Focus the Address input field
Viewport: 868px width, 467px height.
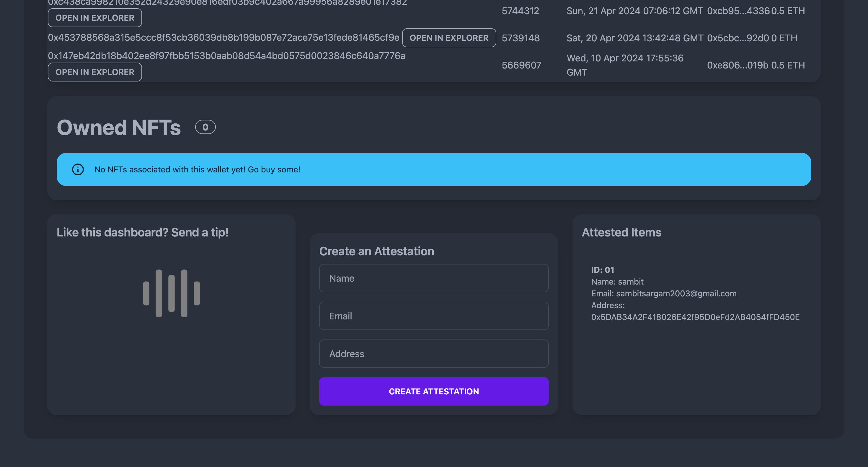point(434,353)
